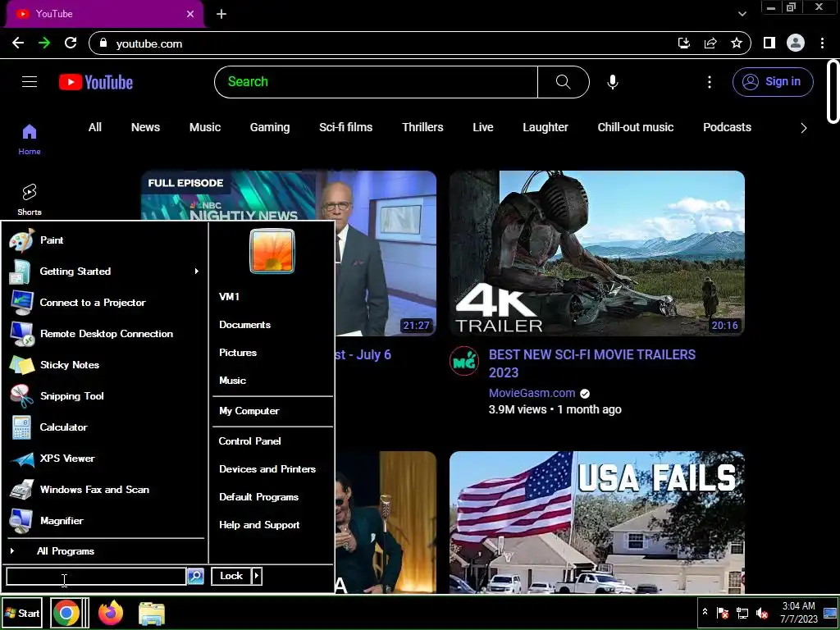
Task: Open the shutdown options arrow beside Lock
Action: coord(257,576)
